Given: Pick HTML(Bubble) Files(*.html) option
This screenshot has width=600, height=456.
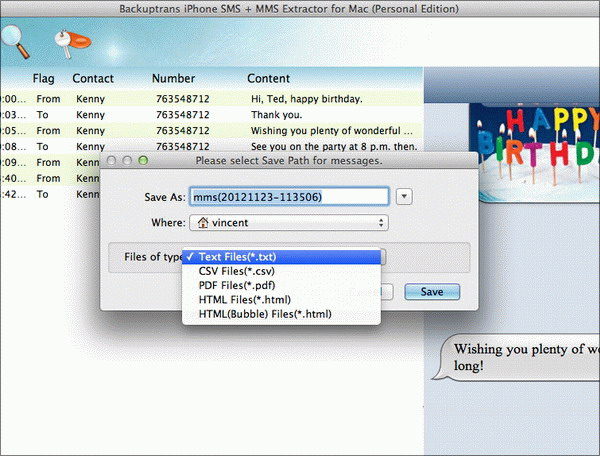Looking at the screenshot, I should [282, 314].
